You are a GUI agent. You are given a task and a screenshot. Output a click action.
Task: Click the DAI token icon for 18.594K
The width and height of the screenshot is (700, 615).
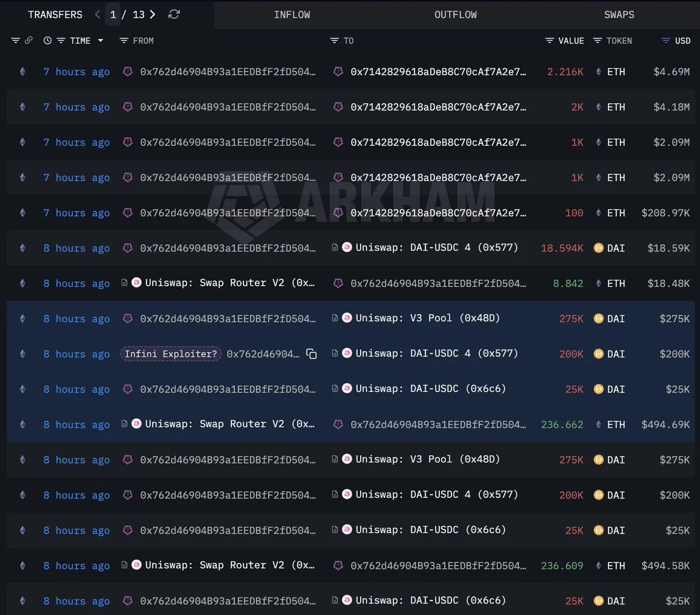click(x=598, y=248)
